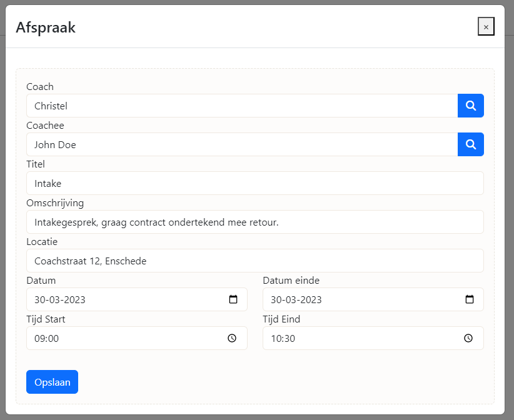Close the Afspraak dialog
This screenshot has width=514, height=420.
pyautogui.click(x=486, y=27)
